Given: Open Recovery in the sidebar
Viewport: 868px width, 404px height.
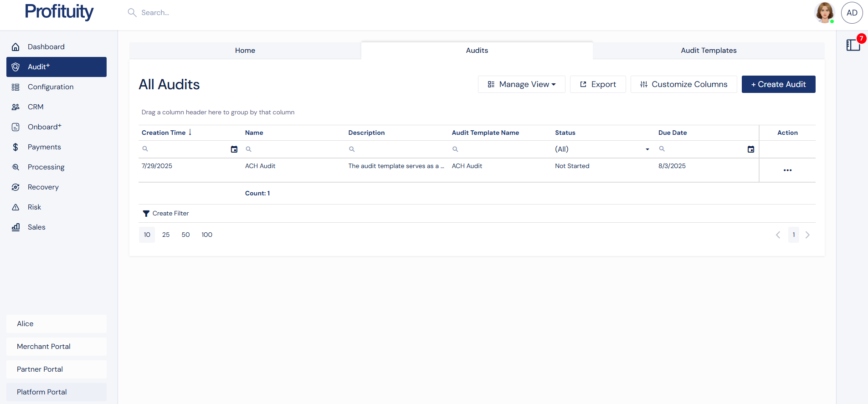Looking at the screenshot, I should point(43,187).
